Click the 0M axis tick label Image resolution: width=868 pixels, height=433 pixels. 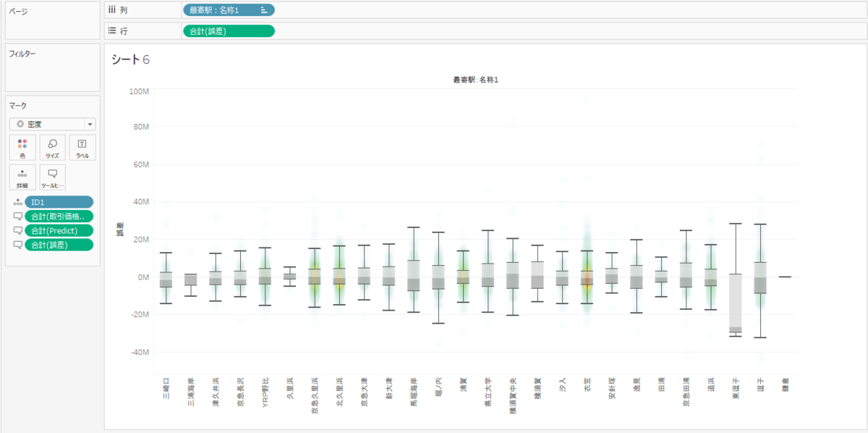pyautogui.click(x=142, y=277)
